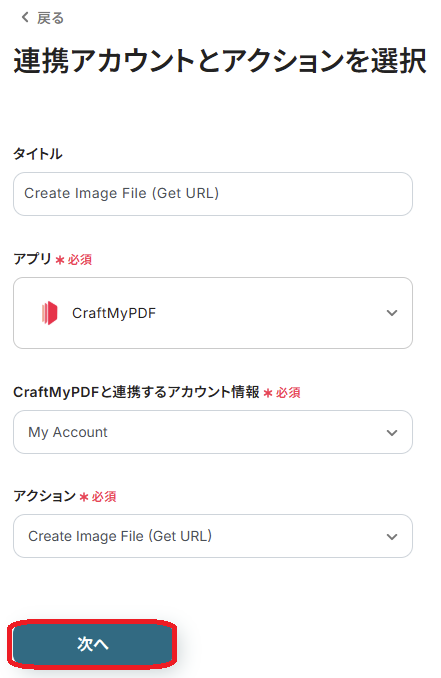Screen dimensions: 441x678
Task: Open the My Account dropdown
Action: (x=213, y=432)
